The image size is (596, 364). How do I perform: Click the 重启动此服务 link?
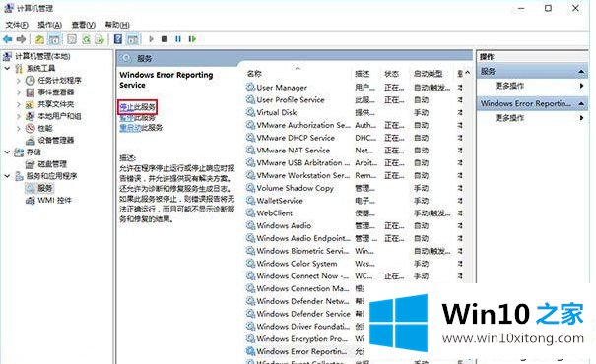pos(141,128)
